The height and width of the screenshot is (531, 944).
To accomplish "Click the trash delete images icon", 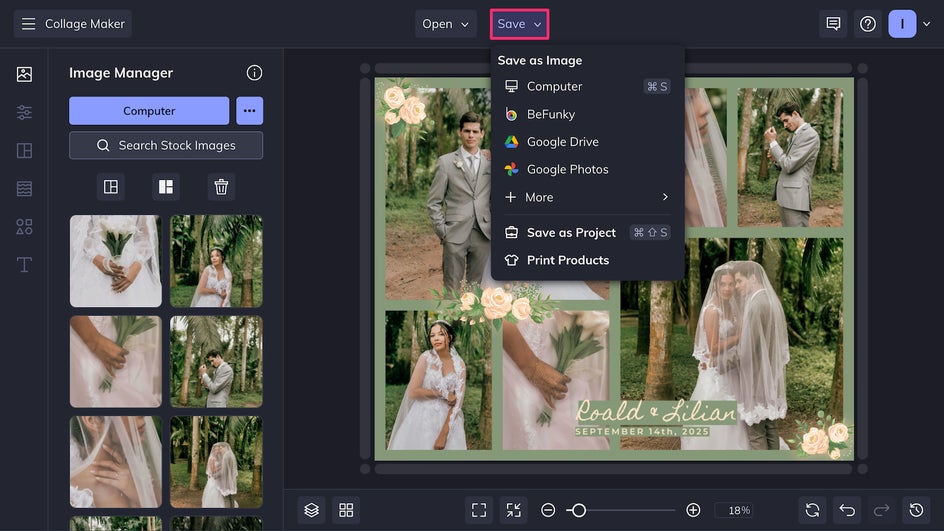I will (x=221, y=187).
